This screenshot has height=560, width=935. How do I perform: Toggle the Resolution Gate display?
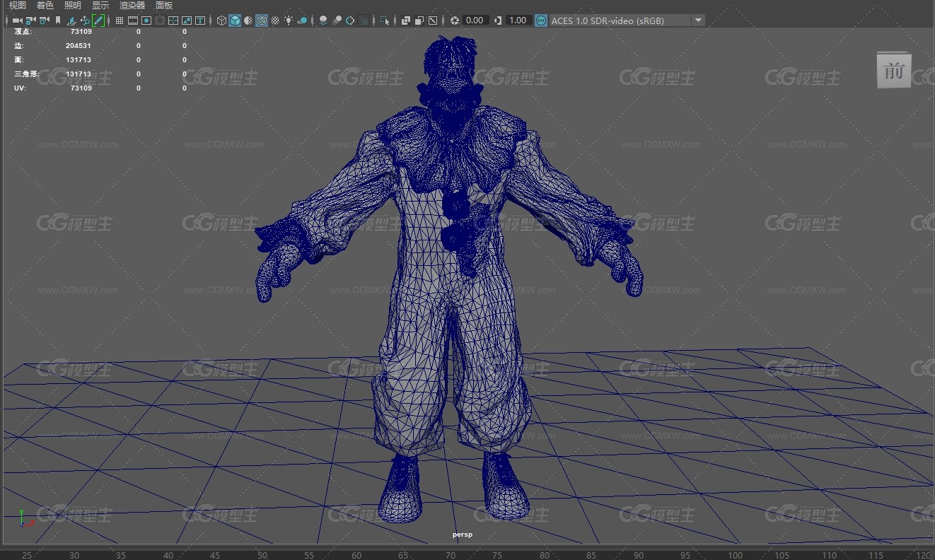[x=146, y=21]
